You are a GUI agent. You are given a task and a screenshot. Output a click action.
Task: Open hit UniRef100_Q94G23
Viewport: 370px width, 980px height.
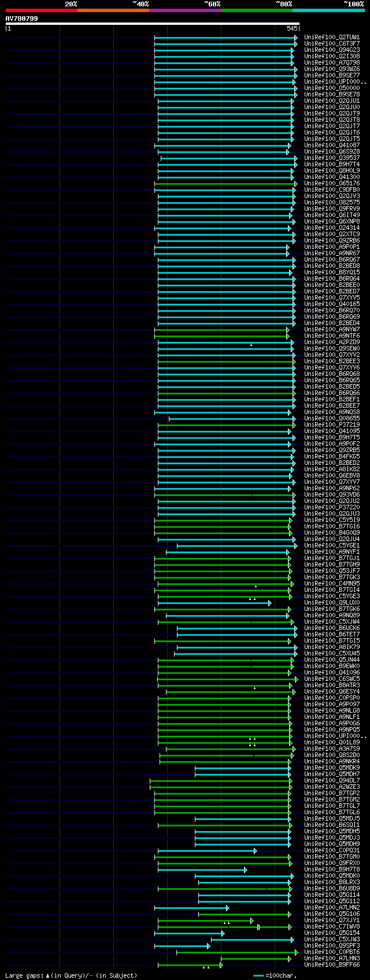tap(332, 50)
